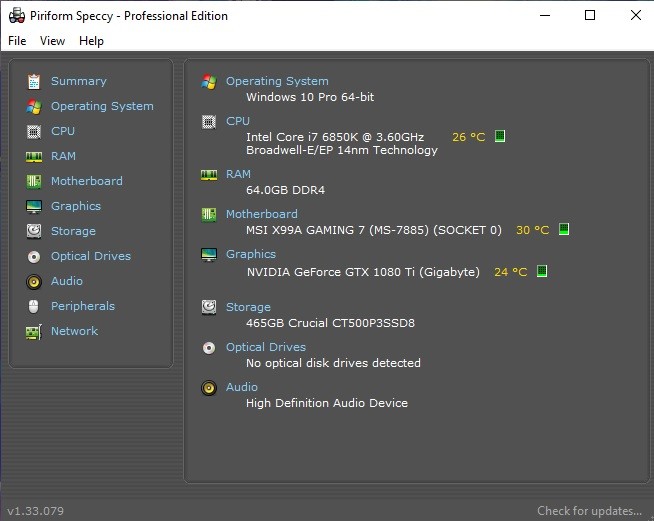
Task: Click the green temperature indicator beside CPU 26 °C
Action: coord(500,136)
